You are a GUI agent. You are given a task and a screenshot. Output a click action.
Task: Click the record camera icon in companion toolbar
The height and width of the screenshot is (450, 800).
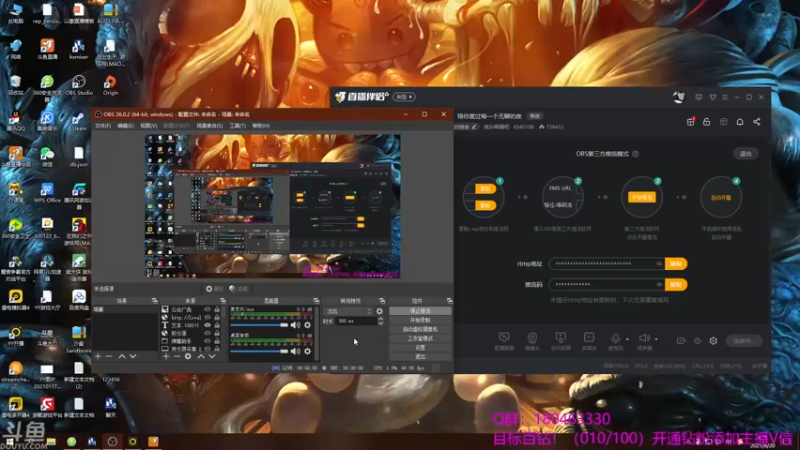click(x=681, y=340)
